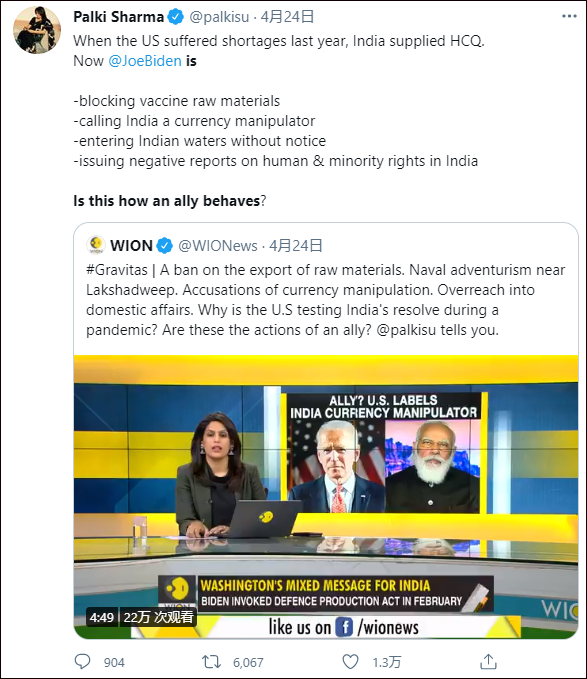587x679 pixels.
Task: Open the share upload icon
Action: 488,661
